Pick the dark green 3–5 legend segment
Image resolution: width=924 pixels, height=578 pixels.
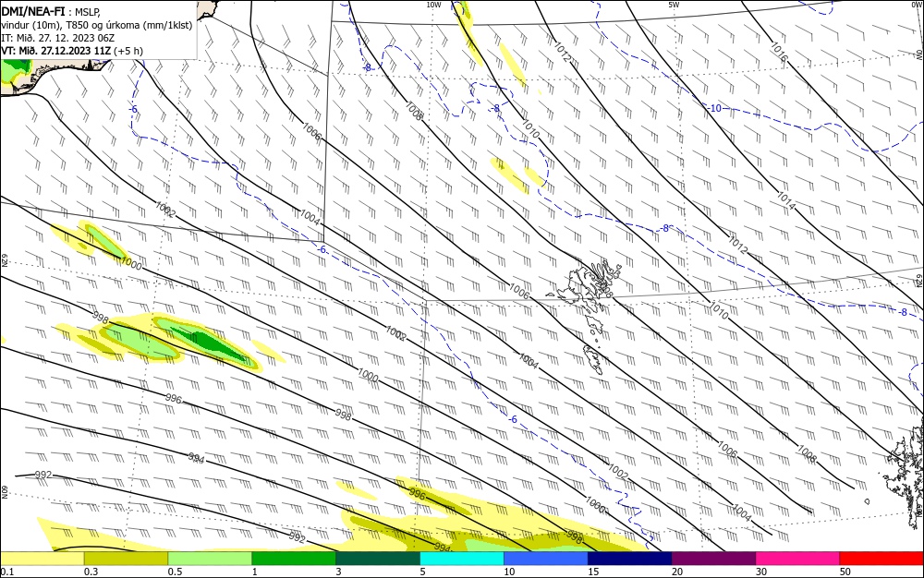click(378, 559)
